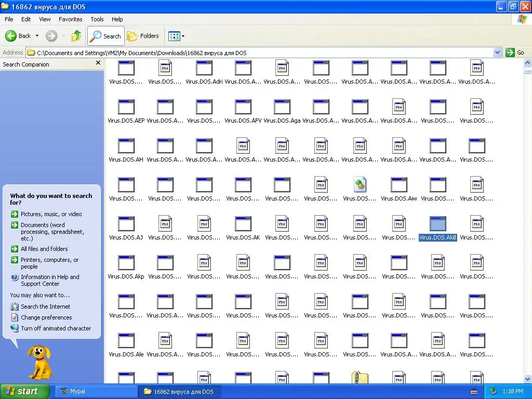Go back with the Back arrow
Screen dimensions: 532x399
[x=18, y=36]
